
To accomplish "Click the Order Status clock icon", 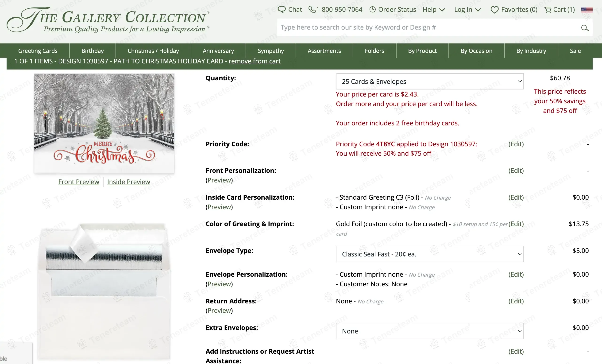I will click(x=372, y=10).
